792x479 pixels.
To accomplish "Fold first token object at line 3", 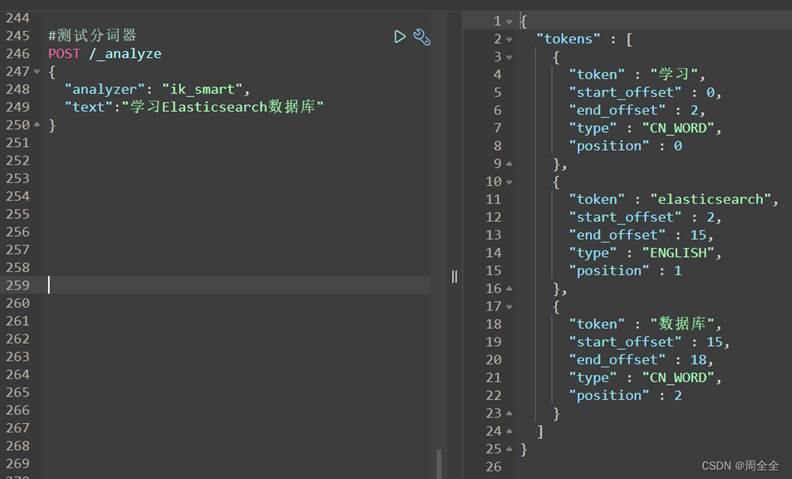I will tap(509, 57).
